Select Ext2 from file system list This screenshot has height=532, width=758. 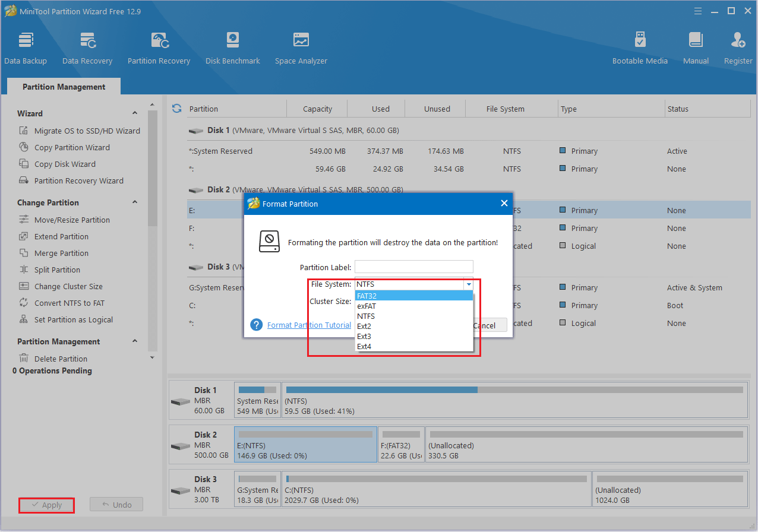pos(414,326)
